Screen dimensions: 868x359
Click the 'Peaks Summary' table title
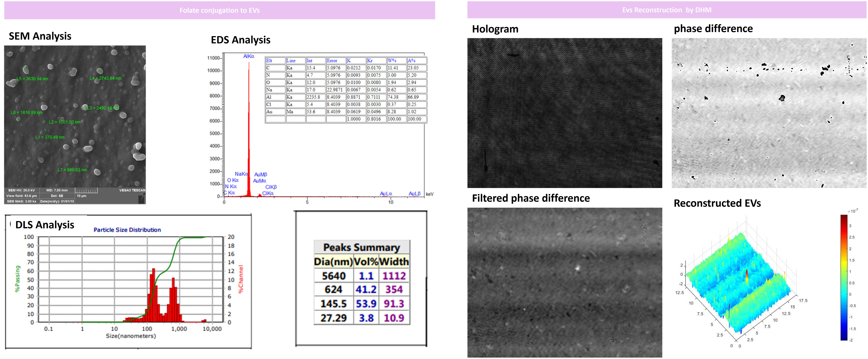(362, 247)
